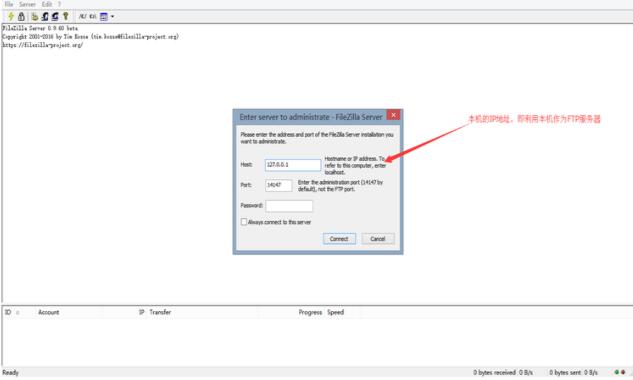
Task: Click the 'Port:' label in dialog
Action: coord(246,185)
